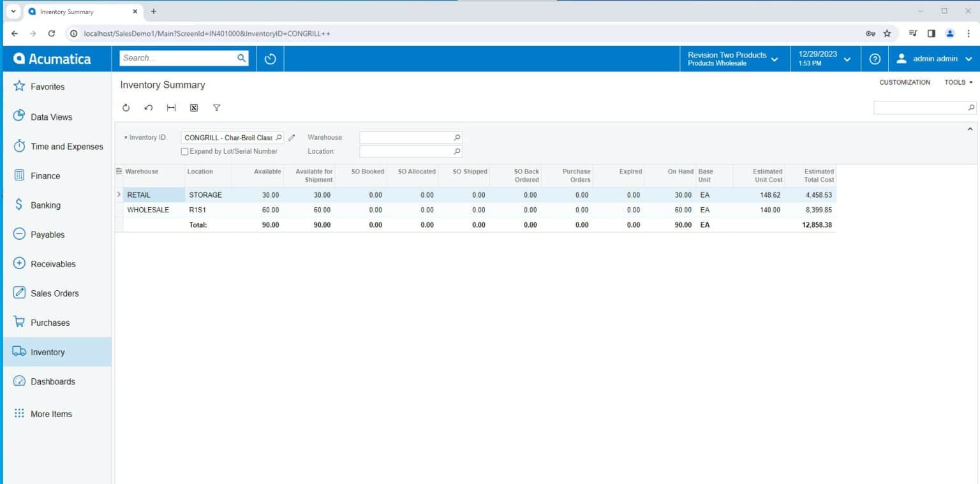Click the Undo icon in the toolbar
Viewport: 980px width, 484px height.
(x=149, y=108)
